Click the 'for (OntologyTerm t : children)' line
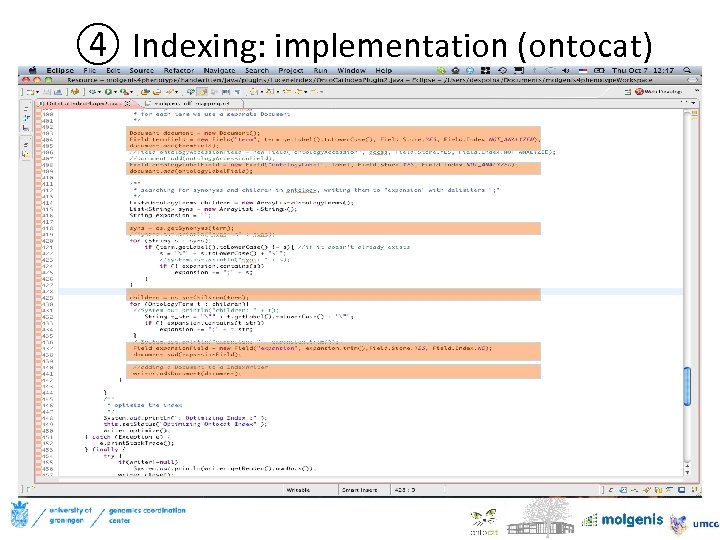Viewport: 720px width, 540px height. (189, 304)
